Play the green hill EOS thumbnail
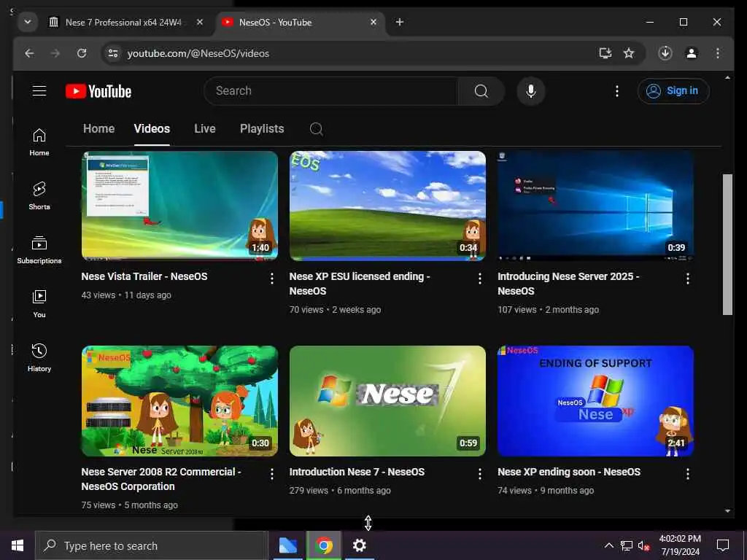This screenshot has width=747, height=560. click(x=387, y=206)
